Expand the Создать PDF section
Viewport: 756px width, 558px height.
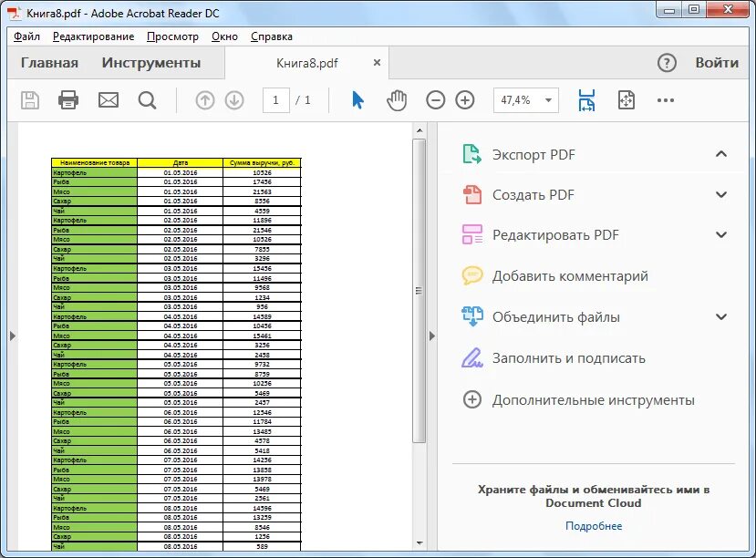point(721,195)
